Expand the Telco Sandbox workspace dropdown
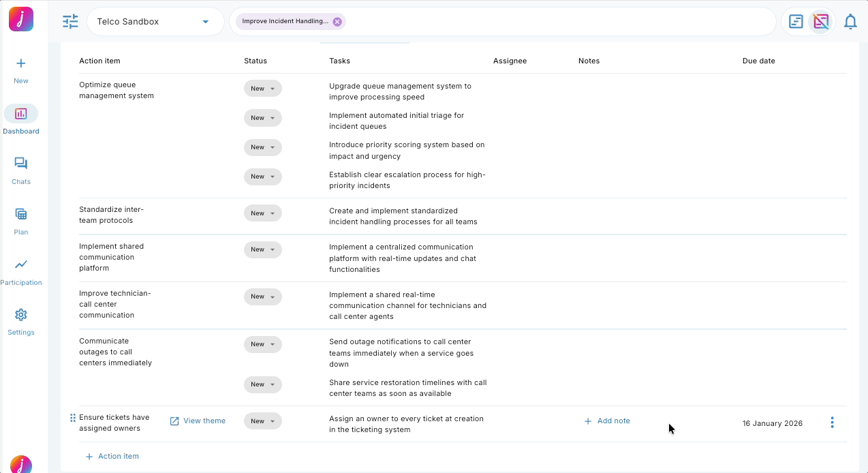Screen dimensions: 868x473 [x=205, y=22]
